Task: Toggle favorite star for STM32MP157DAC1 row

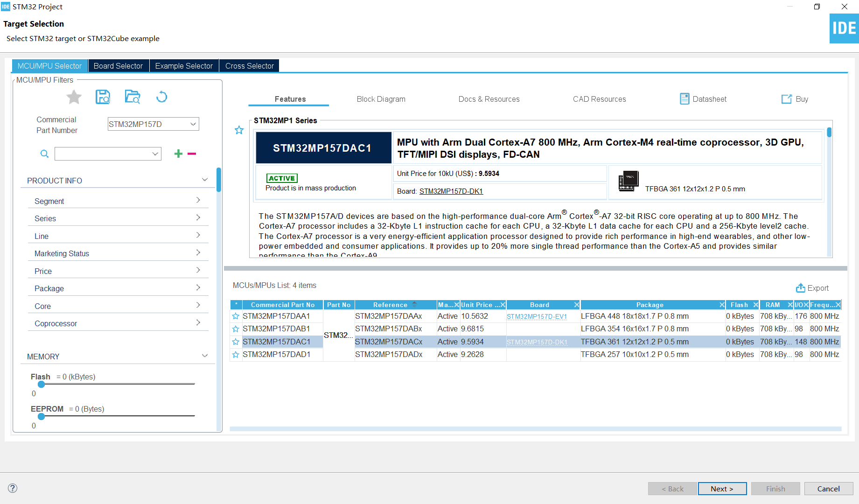Action: (x=236, y=342)
